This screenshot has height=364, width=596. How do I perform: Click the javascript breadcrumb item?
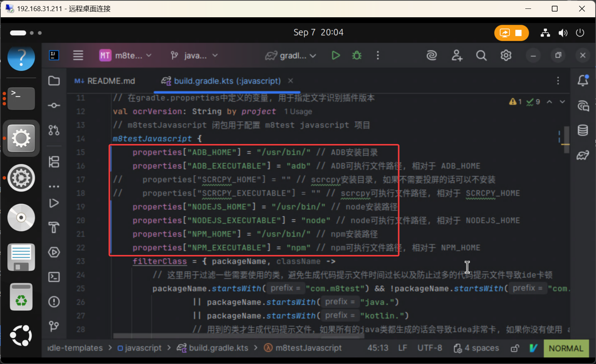(x=139, y=348)
